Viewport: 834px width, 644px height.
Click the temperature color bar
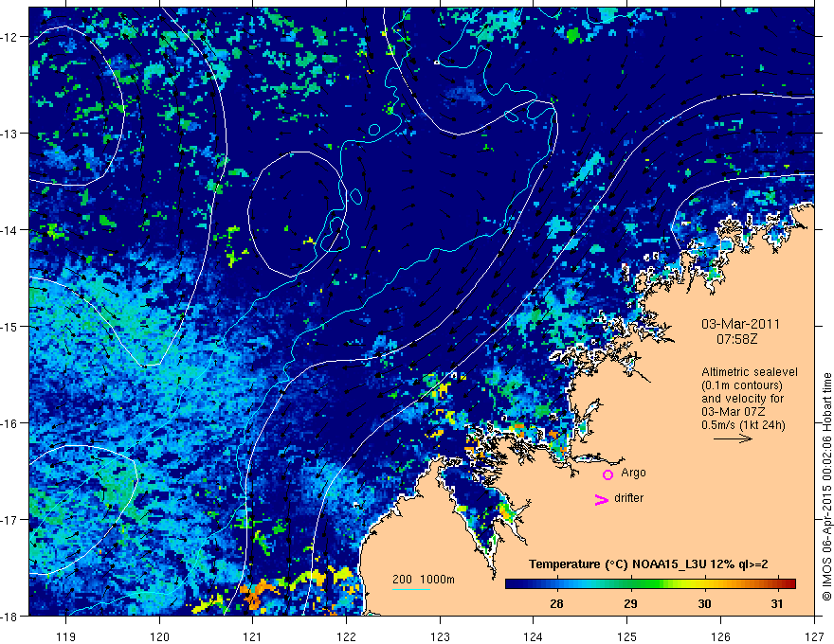650,583
